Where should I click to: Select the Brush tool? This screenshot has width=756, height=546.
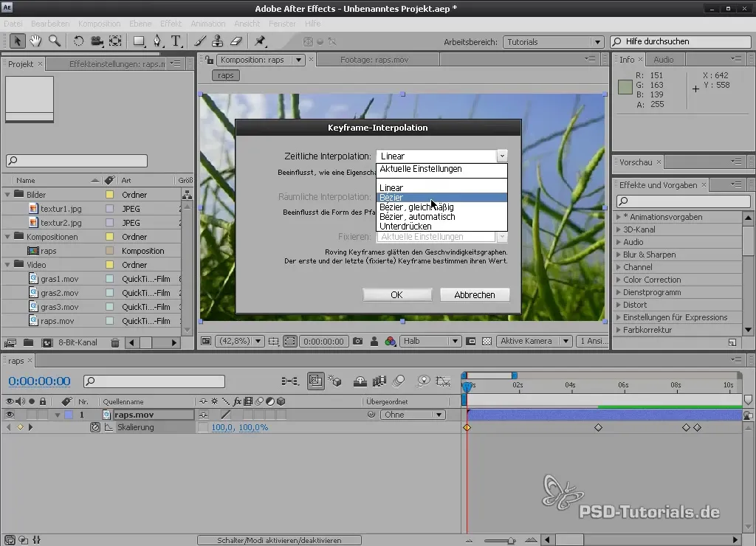200,41
